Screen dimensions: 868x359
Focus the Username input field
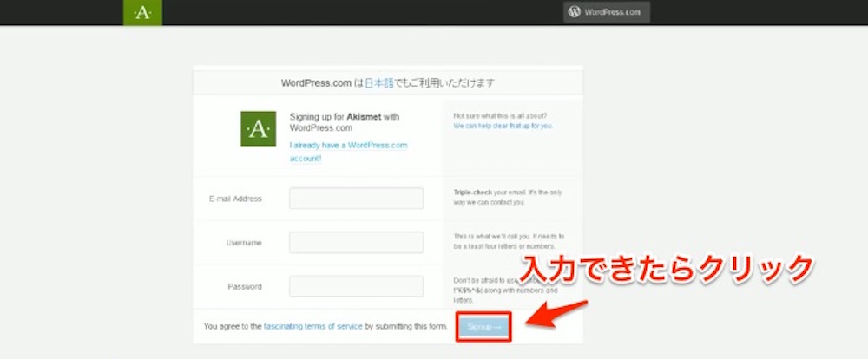357,242
